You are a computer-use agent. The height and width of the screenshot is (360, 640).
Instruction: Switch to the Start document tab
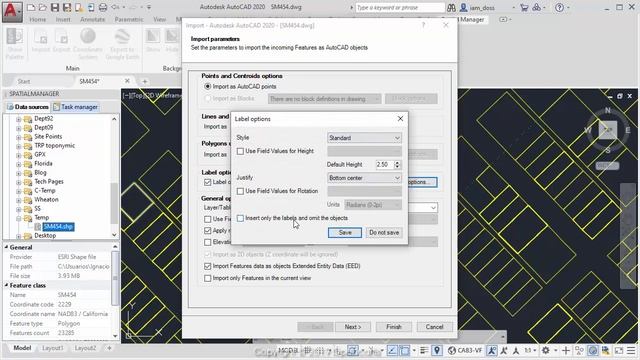24,81
